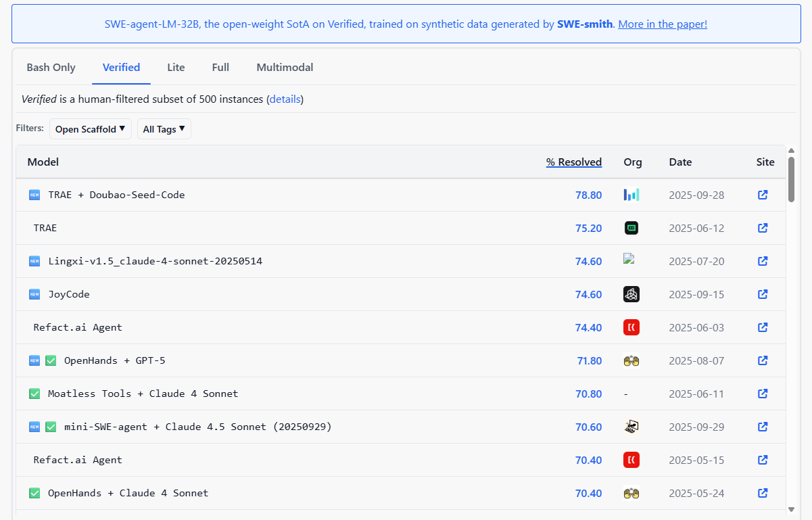812x520 pixels.
Task: Switch to the Multimodal tab
Action: tap(285, 68)
